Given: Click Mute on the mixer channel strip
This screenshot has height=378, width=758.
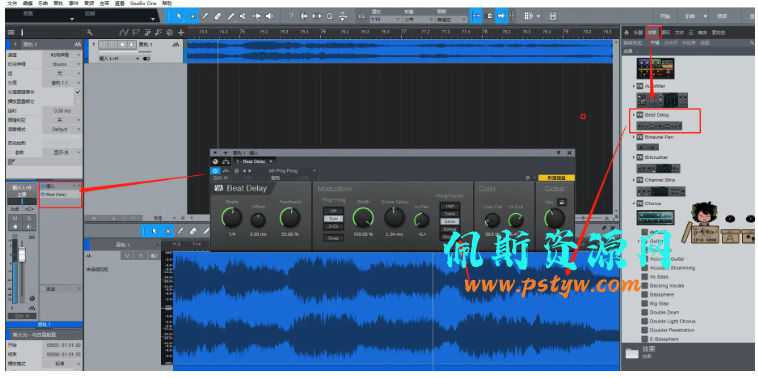Looking at the screenshot, I should click(x=15, y=218).
